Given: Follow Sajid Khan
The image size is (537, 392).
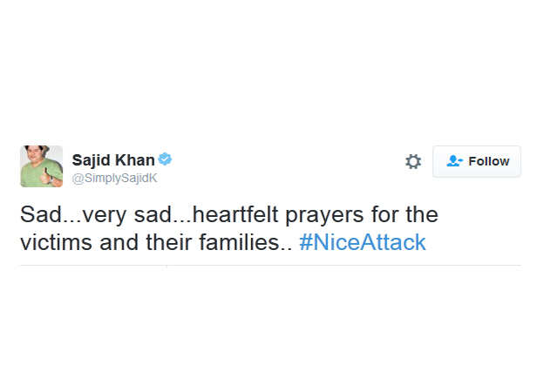Looking at the screenshot, I should pyautogui.click(x=477, y=161).
